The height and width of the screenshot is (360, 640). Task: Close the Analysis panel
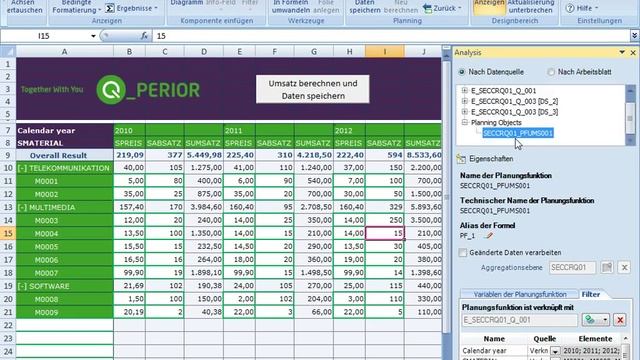point(633,53)
